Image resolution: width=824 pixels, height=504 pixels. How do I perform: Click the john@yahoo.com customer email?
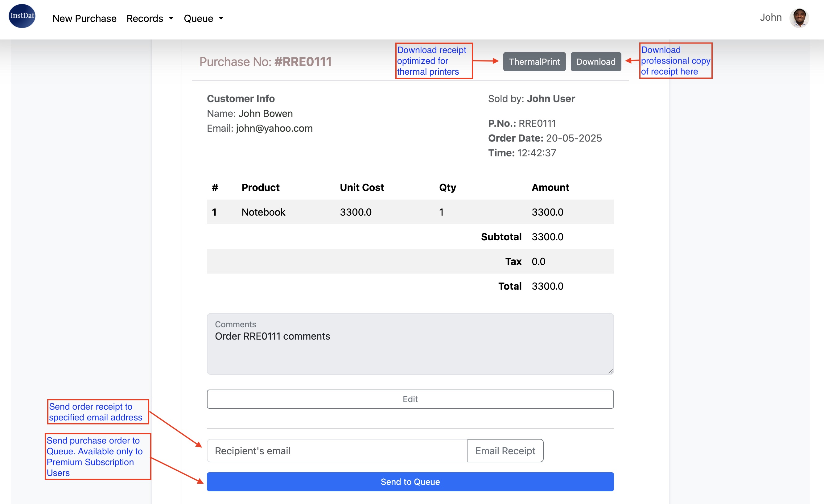tap(274, 128)
